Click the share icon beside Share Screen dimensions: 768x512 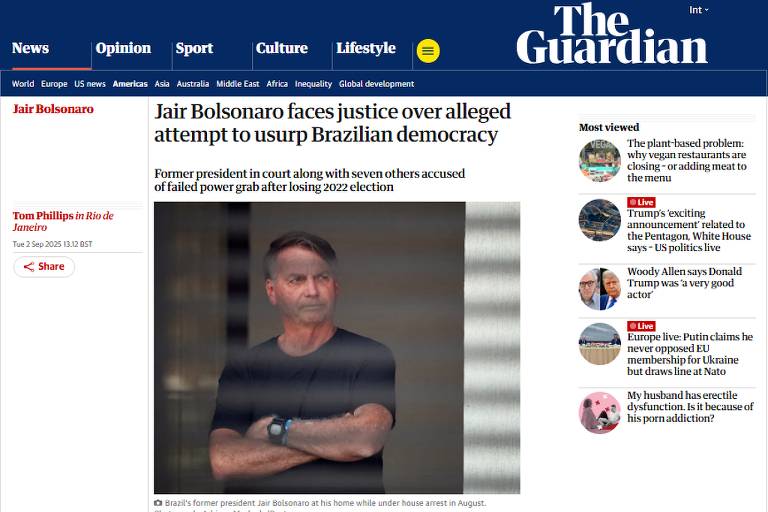(29, 267)
